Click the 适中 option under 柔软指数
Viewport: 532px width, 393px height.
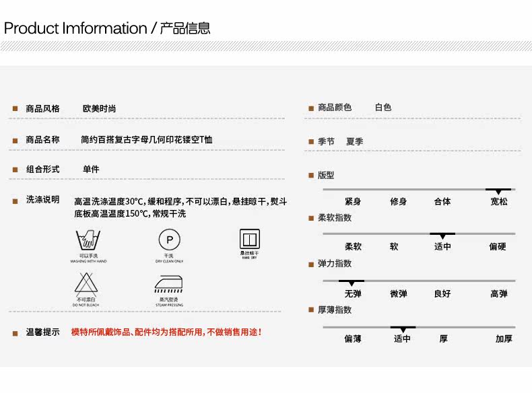pyautogui.click(x=442, y=246)
